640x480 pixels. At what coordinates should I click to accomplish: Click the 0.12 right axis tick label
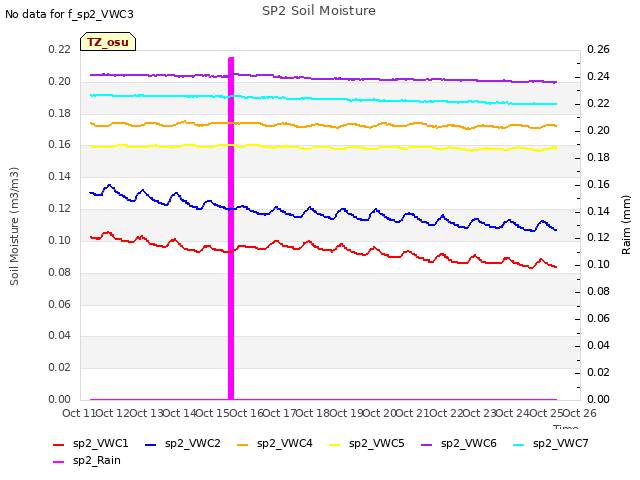click(x=598, y=238)
